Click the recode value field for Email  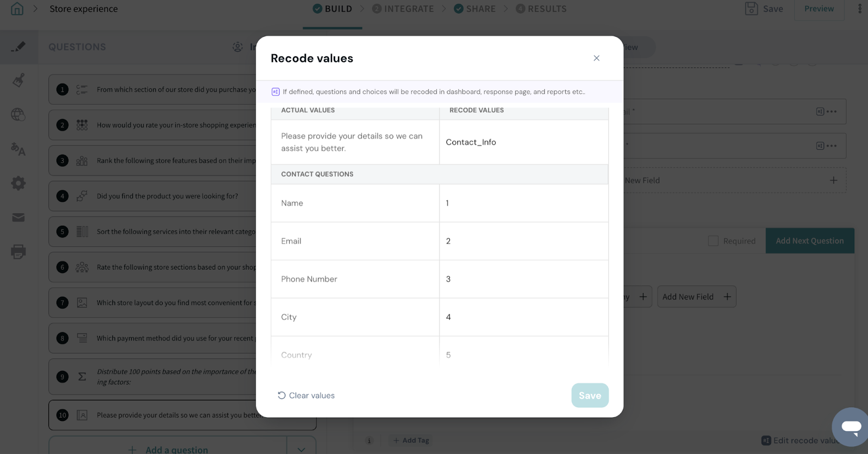coord(523,241)
